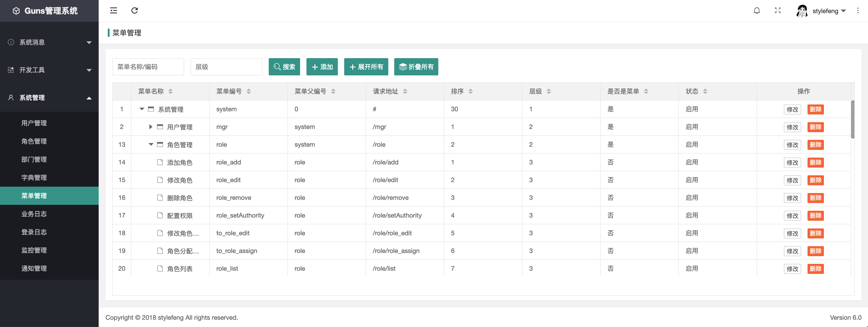Click the refresh page icon

(x=134, y=10)
